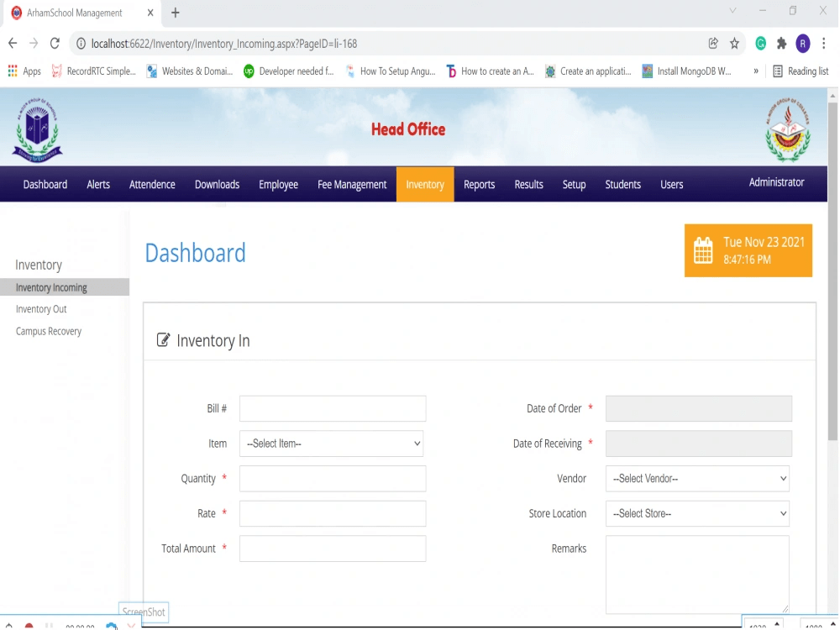The image size is (840, 630).
Task: Open Websites & Domai... bookmark
Action: pyautogui.click(x=190, y=71)
